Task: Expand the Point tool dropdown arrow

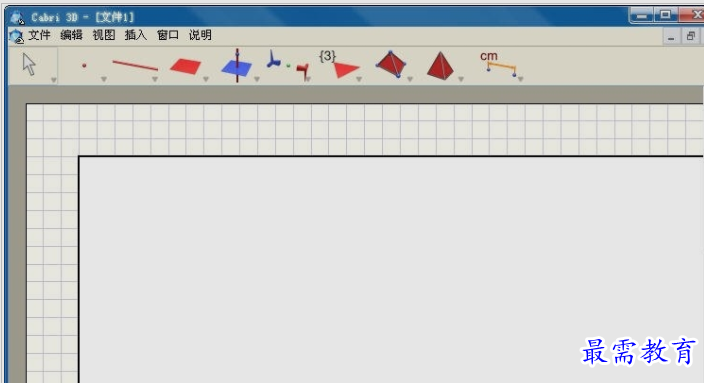Action: pos(104,79)
